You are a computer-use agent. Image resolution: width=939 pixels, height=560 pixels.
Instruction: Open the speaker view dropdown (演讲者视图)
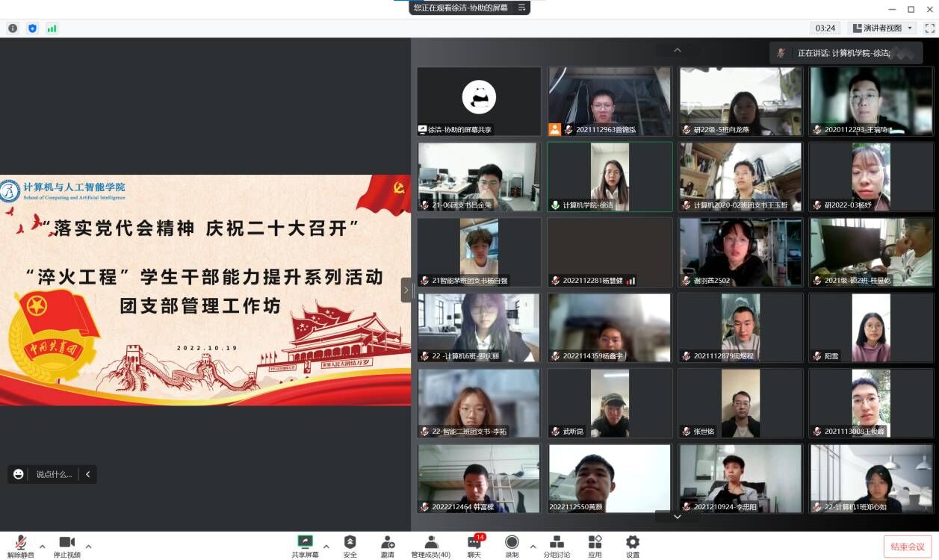pos(884,28)
